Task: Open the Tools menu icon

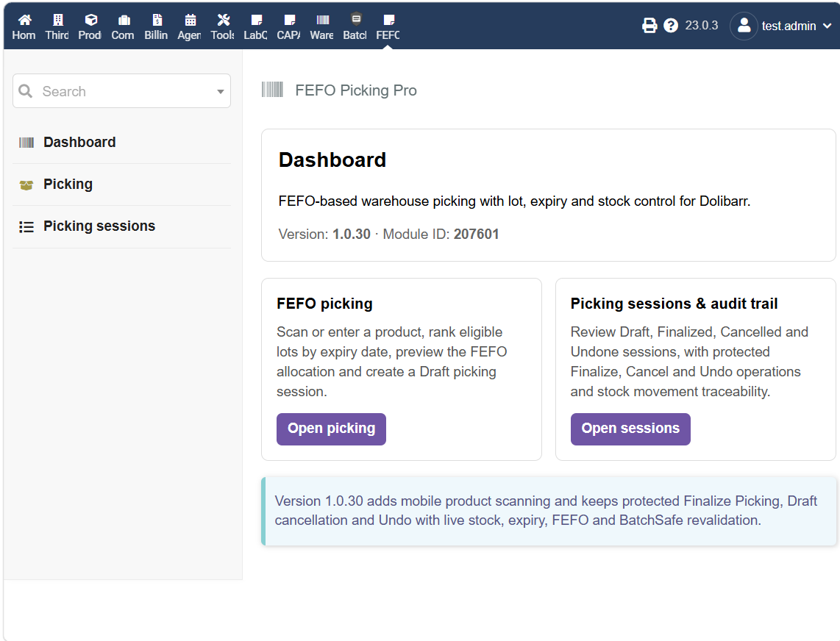Action: pyautogui.click(x=224, y=21)
